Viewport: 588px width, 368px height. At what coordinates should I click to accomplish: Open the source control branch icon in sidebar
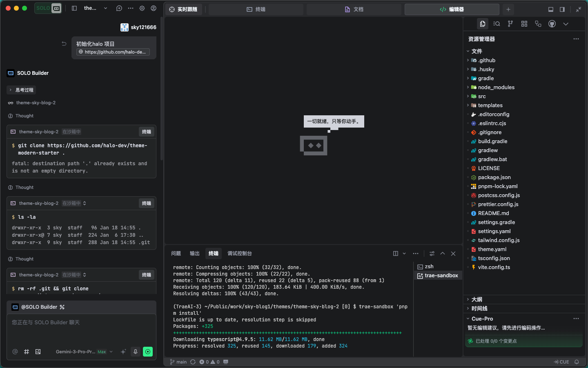[x=510, y=24]
